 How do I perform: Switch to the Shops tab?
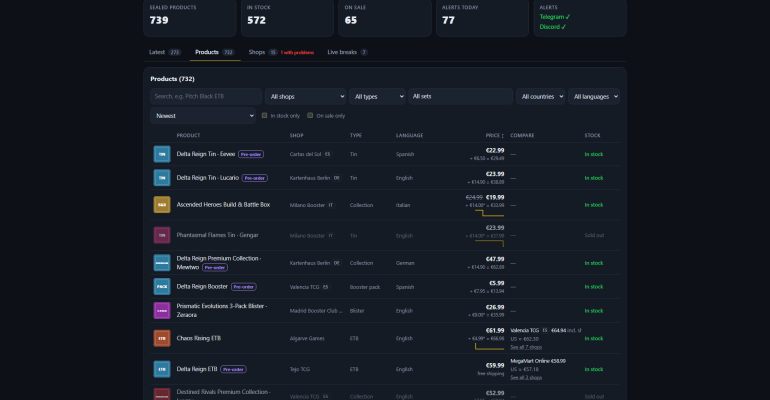[263, 52]
